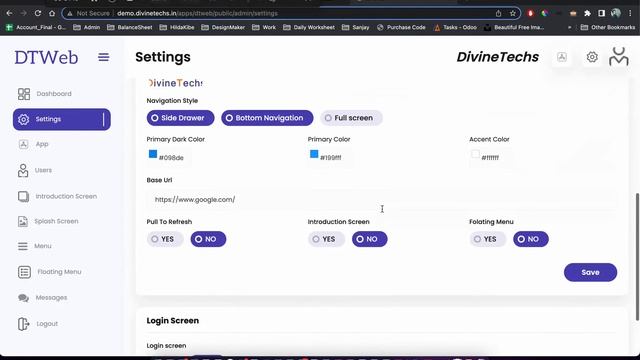Click the Base Url input field
Image resolution: width=640 pixels, height=360 pixels.
(x=382, y=200)
